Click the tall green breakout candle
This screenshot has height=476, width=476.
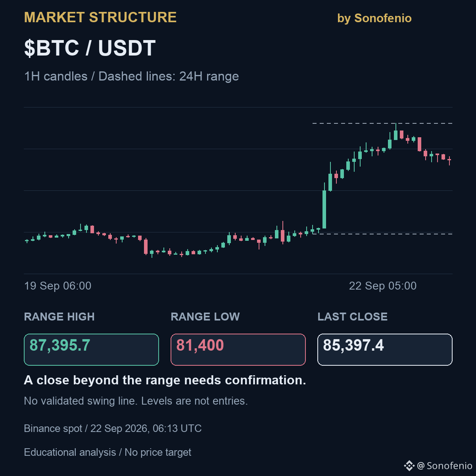click(x=324, y=209)
